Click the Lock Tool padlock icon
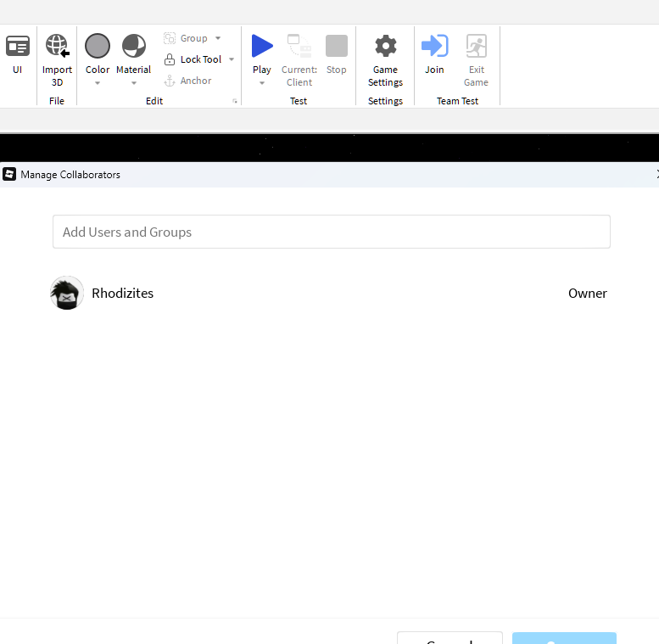Screen dimensions: 659x644 click(x=170, y=59)
